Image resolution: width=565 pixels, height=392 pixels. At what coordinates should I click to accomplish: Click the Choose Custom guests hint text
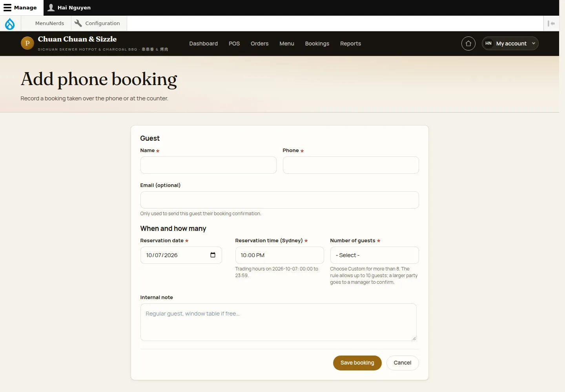pos(374,276)
